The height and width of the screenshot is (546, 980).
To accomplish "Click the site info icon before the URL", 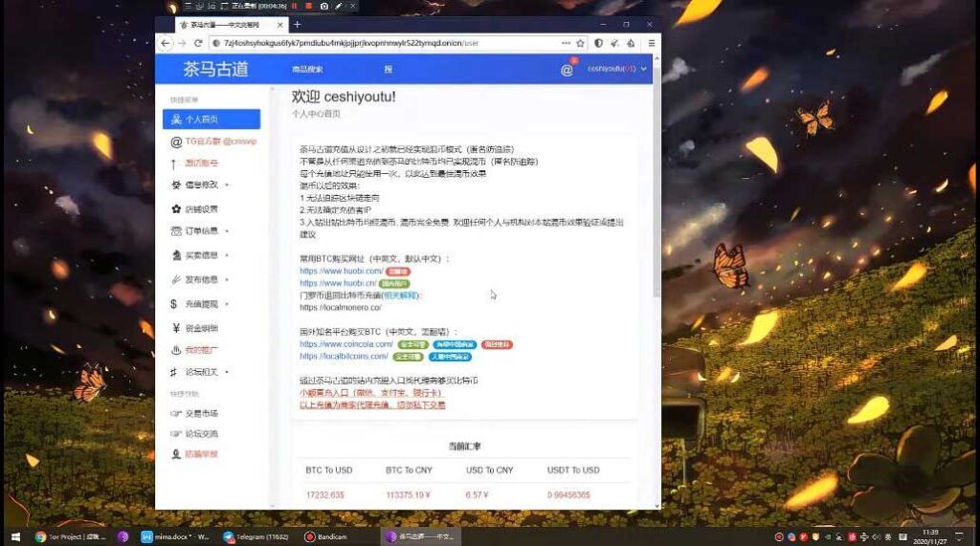I will 216,43.
